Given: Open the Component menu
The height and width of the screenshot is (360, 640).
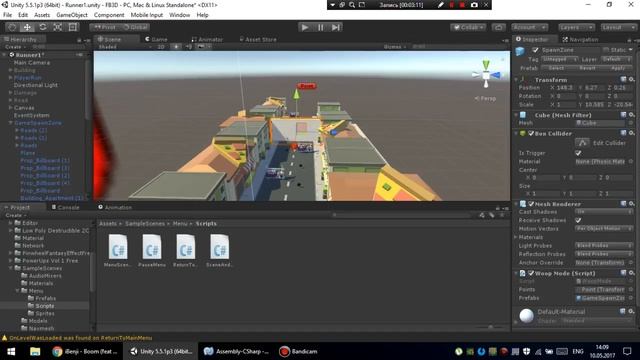Looking at the screenshot, I should pos(109,15).
